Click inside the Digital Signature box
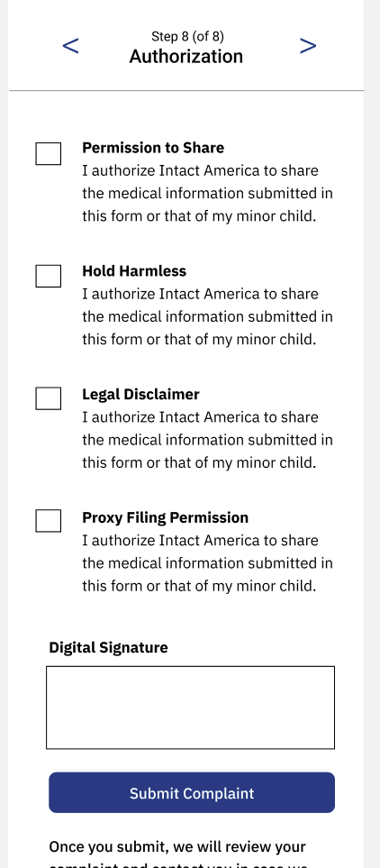Screen dimensions: 380x868 (x=190, y=708)
